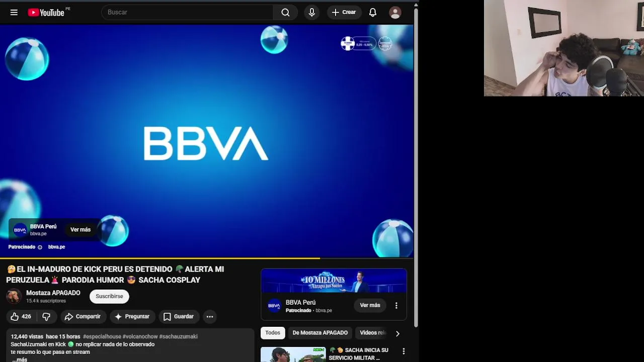This screenshot has width=644, height=362.
Task: Open Mostaza APAGADO channel name link
Action: tap(53, 293)
